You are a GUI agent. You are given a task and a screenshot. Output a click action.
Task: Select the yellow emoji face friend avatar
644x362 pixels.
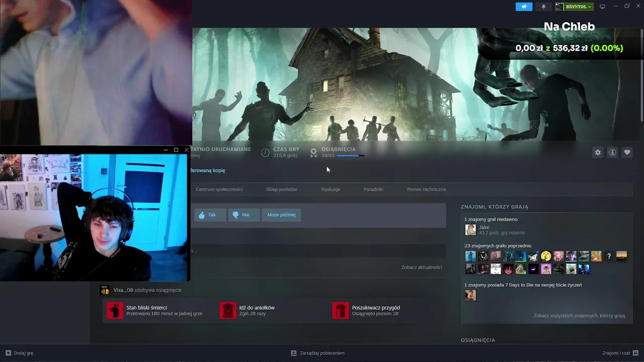pyautogui.click(x=546, y=256)
